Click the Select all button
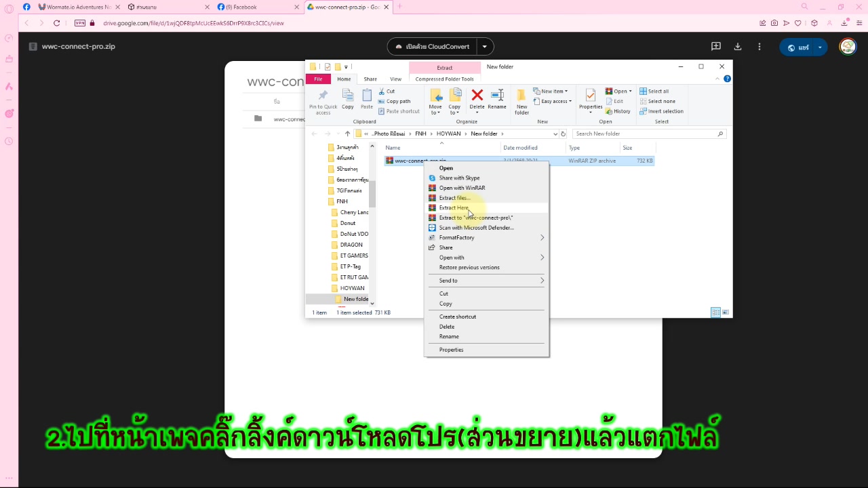Viewport: 868px width, 488px height. tap(653, 91)
